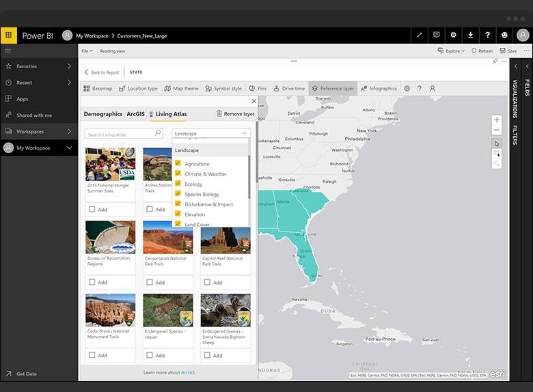The image size is (533, 392).
Task: Pin the visual with pin icon
Action: click(495, 61)
